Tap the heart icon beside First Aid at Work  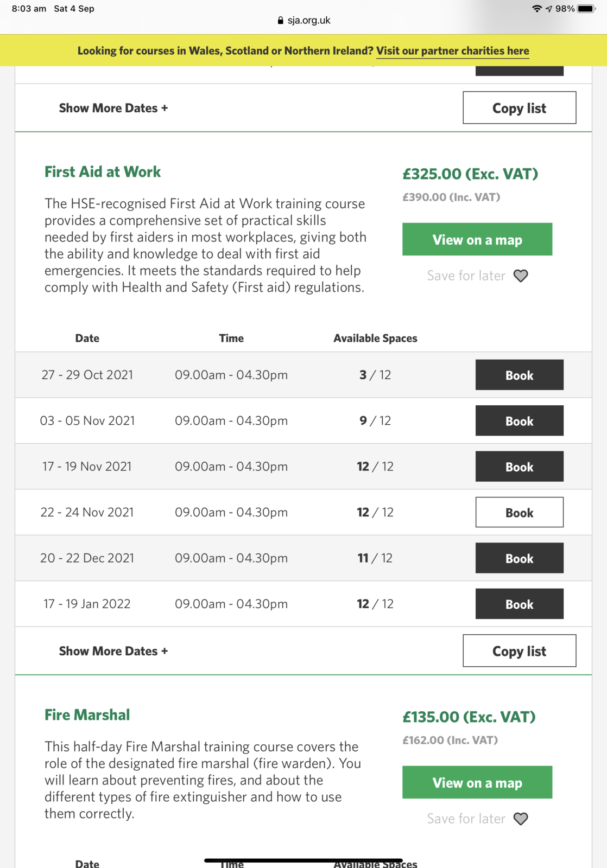pos(521,276)
